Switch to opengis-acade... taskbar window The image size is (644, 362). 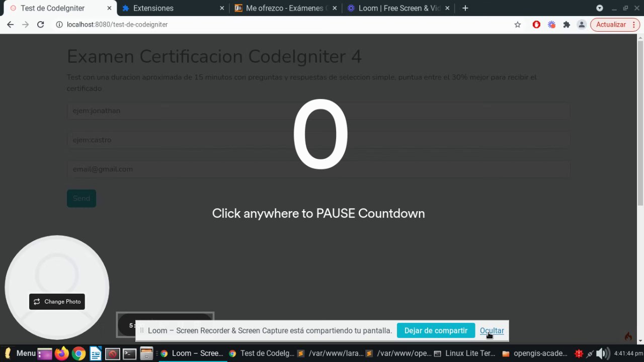535,353
